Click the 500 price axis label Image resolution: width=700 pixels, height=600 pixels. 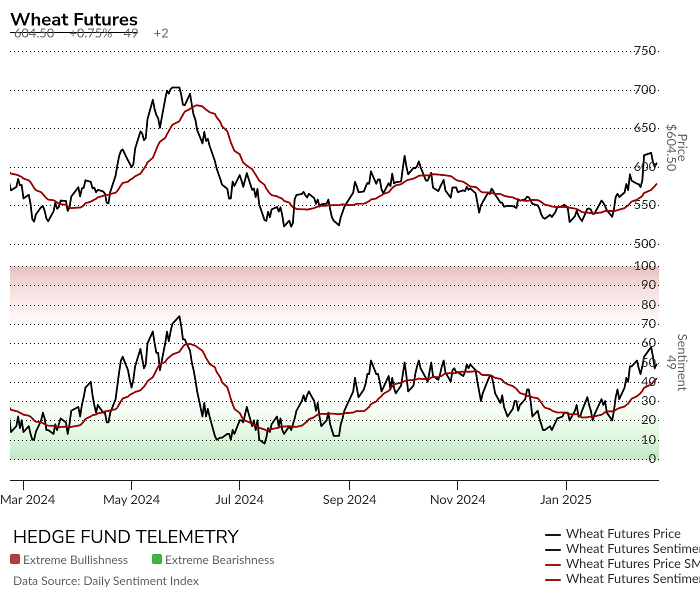[644, 243]
